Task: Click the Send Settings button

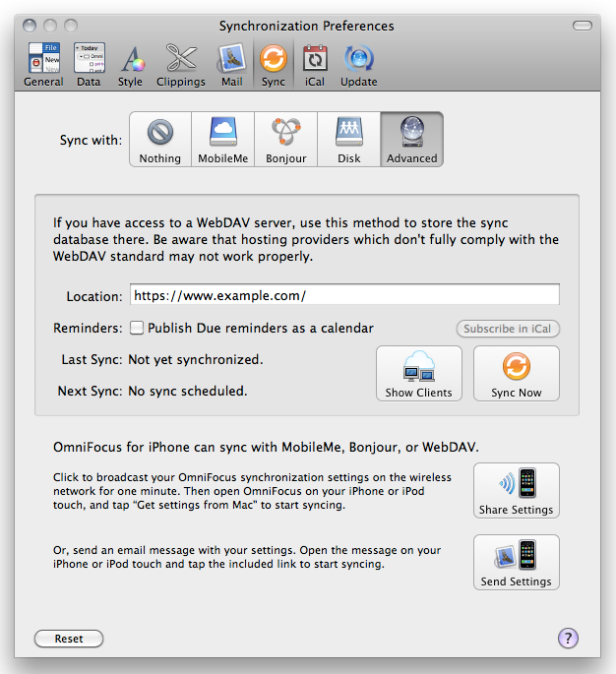Action: pyautogui.click(x=517, y=562)
